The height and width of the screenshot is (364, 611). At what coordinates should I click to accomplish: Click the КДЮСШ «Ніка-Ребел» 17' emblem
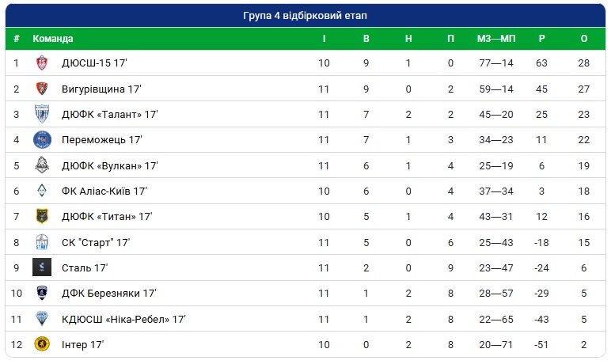click(x=42, y=319)
